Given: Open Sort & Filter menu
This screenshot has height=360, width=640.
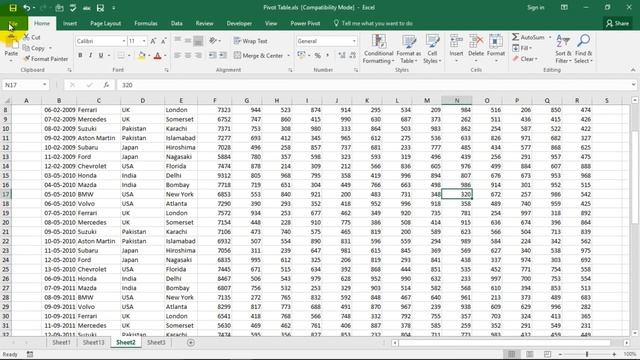Looking at the screenshot, I should [563, 49].
